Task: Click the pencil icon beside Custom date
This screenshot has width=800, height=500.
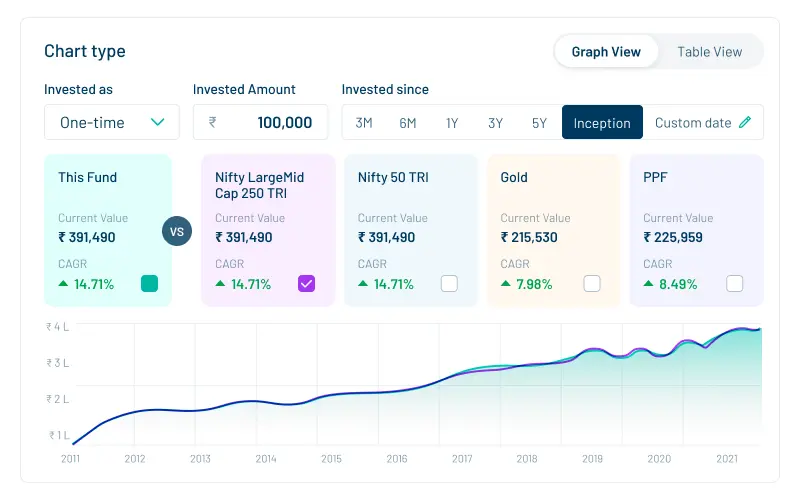Action: pos(745,123)
